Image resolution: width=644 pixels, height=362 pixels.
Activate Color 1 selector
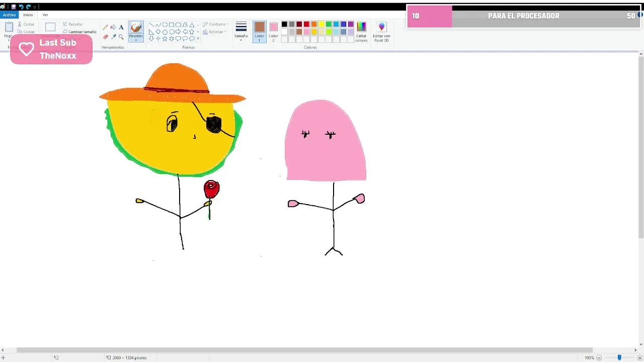click(x=260, y=31)
